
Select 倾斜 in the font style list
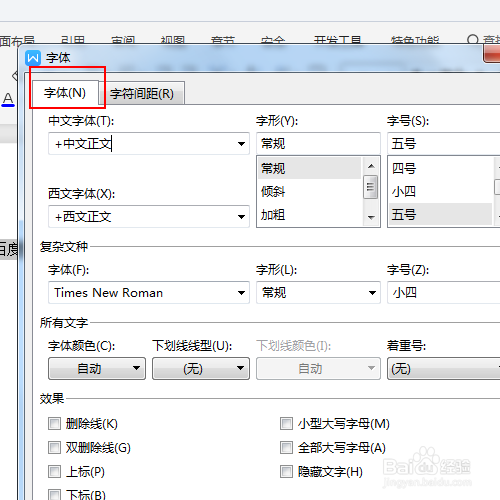click(x=310, y=192)
